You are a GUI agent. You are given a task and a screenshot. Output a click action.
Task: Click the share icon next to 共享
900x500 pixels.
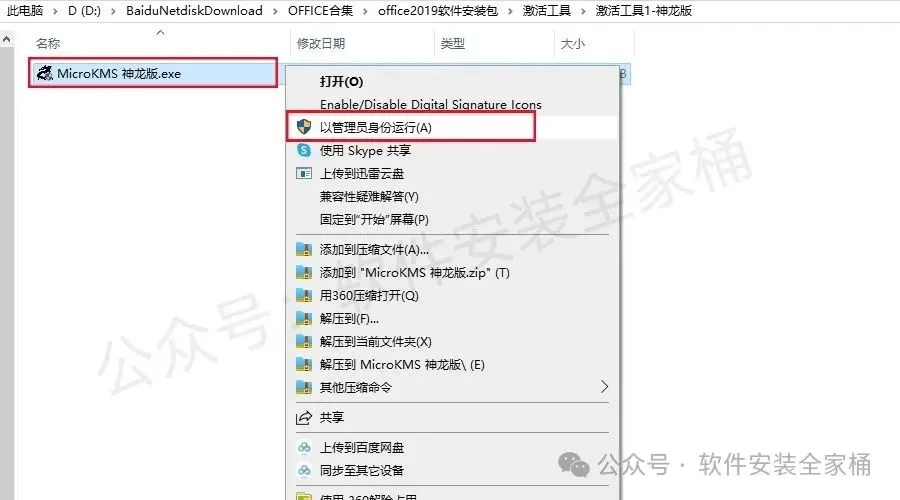(304, 417)
